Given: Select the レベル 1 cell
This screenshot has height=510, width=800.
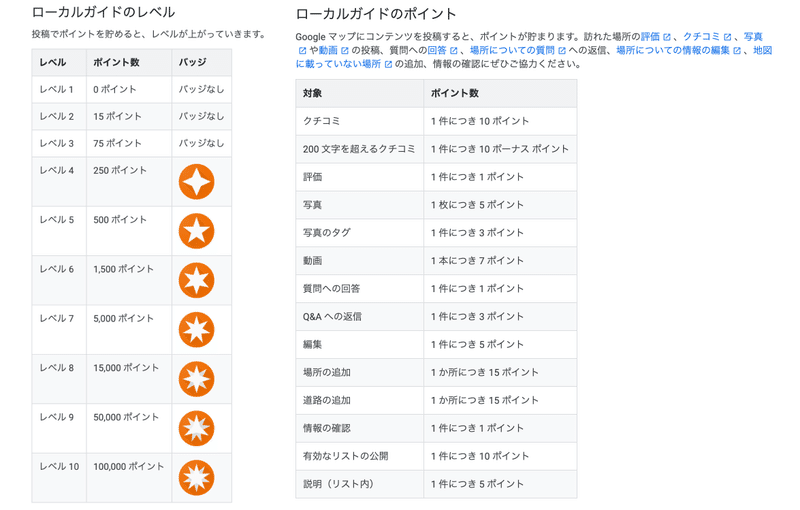Looking at the screenshot, I should click(59, 89).
